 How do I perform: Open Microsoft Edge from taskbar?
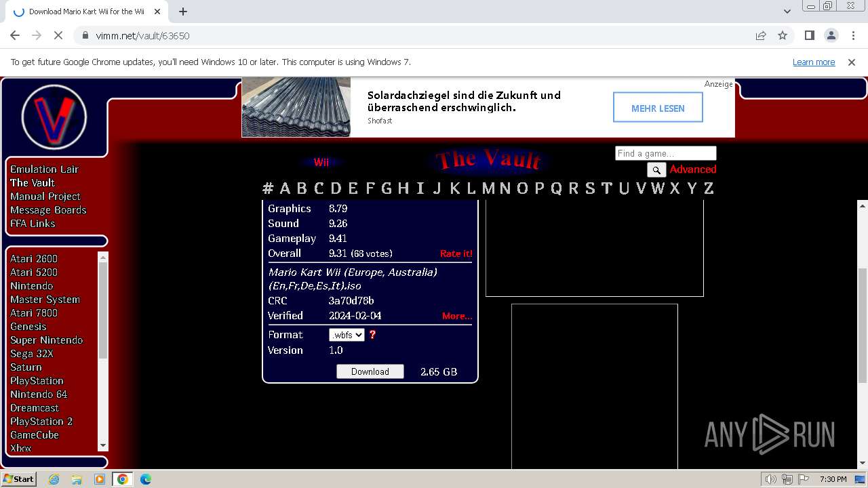click(145, 479)
